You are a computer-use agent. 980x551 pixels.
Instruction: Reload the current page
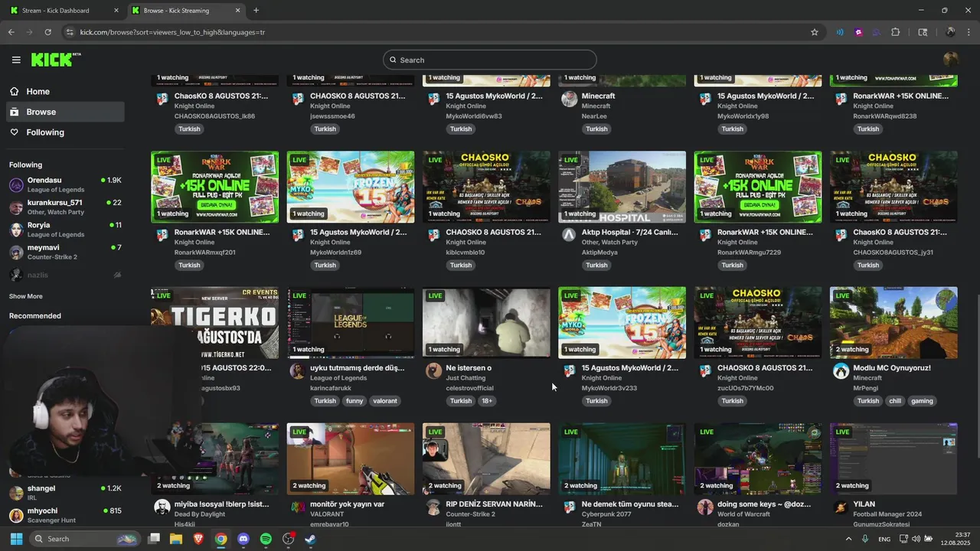[48, 32]
